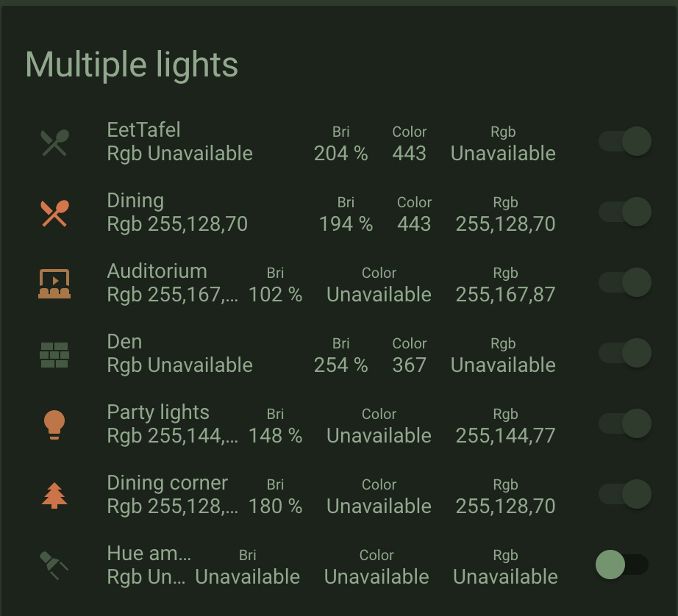The image size is (678, 616).
Task: Open the Rgb 255,167,87 value for Auditorium
Action: click(x=505, y=295)
